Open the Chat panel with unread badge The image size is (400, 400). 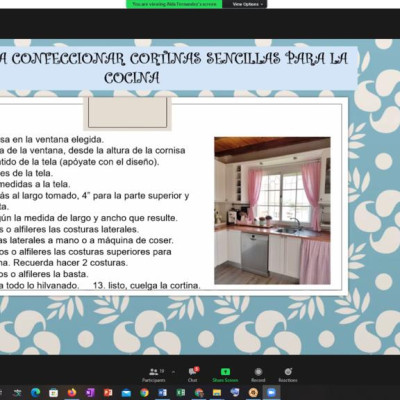tap(193, 375)
